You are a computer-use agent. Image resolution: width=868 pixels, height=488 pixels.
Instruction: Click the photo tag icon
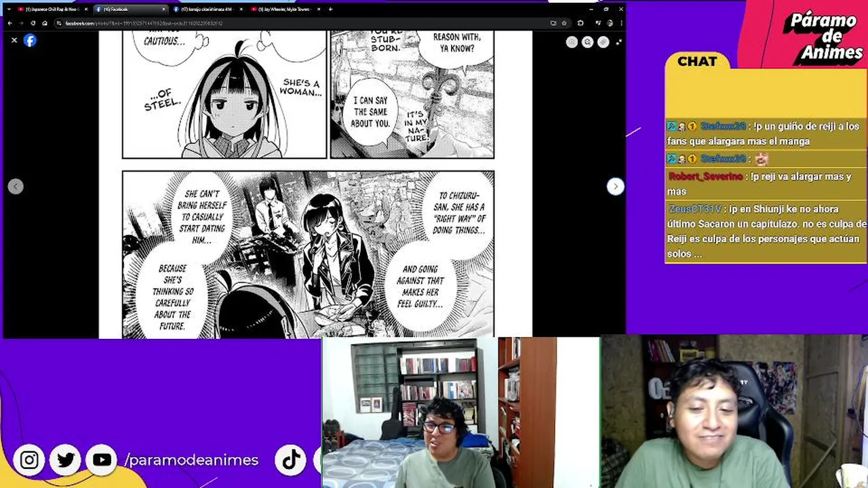coord(603,42)
